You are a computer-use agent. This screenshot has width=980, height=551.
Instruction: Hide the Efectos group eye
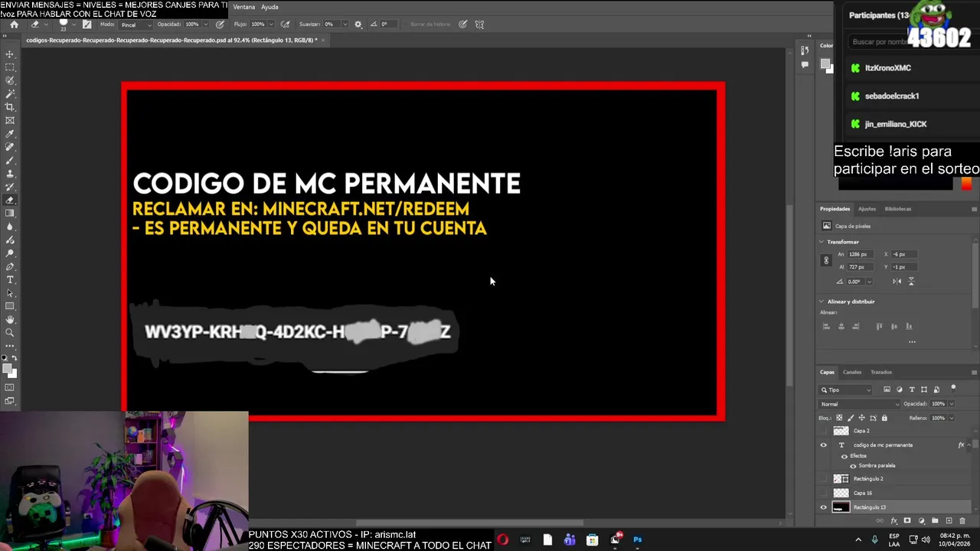844,457
